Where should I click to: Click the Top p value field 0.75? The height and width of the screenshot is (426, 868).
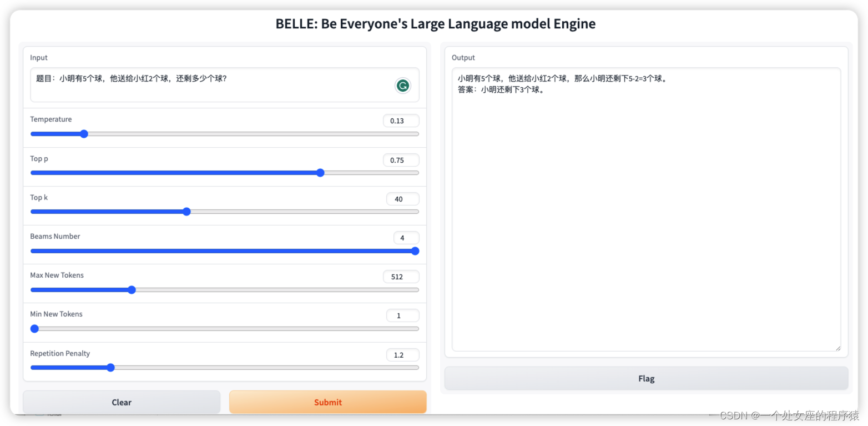401,160
